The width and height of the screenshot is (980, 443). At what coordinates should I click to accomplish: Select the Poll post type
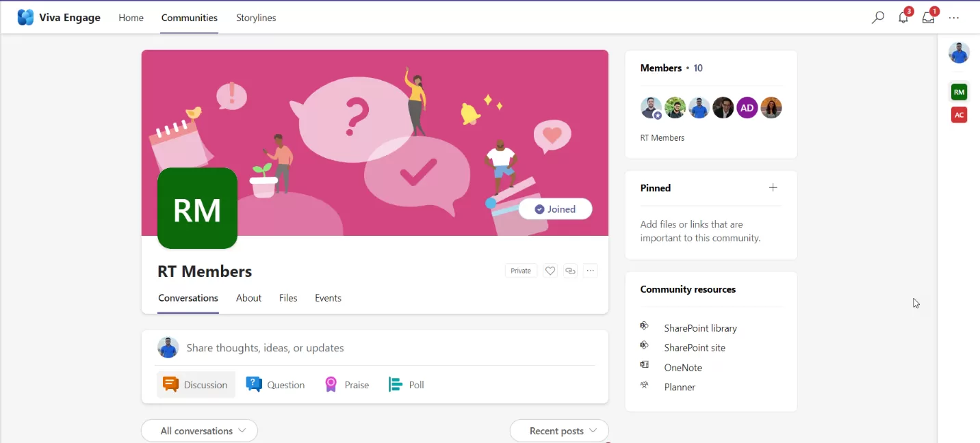[407, 385]
